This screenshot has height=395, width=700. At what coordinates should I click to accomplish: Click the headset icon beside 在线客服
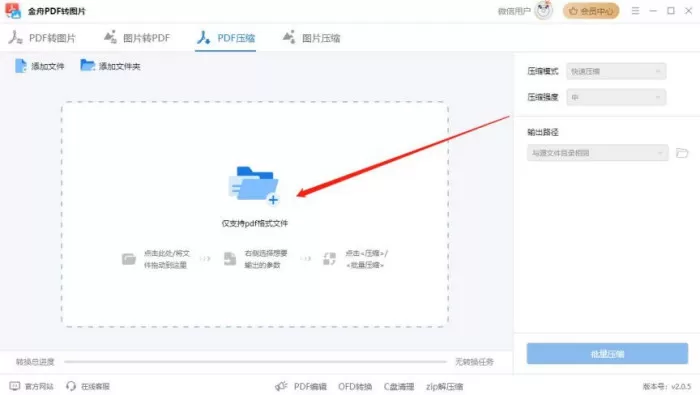tap(71, 386)
